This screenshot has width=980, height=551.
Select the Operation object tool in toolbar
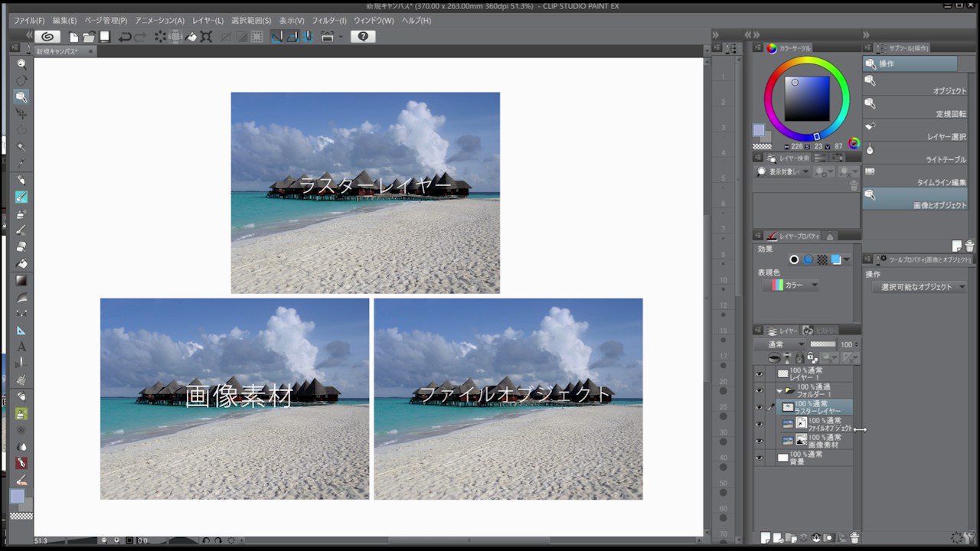pyautogui.click(x=21, y=97)
